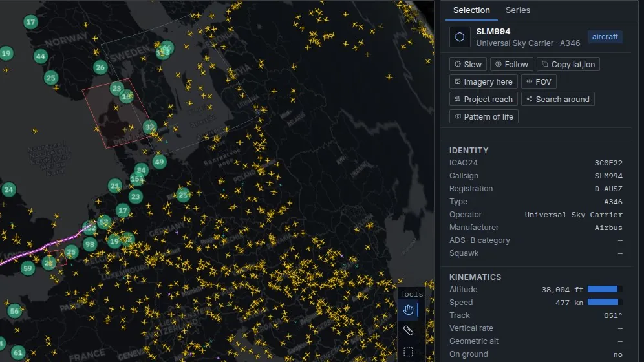Open the 84 aircraft cluster marker
This screenshot has height=362, width=644.
pyautogui.click(x=142, y=169)
